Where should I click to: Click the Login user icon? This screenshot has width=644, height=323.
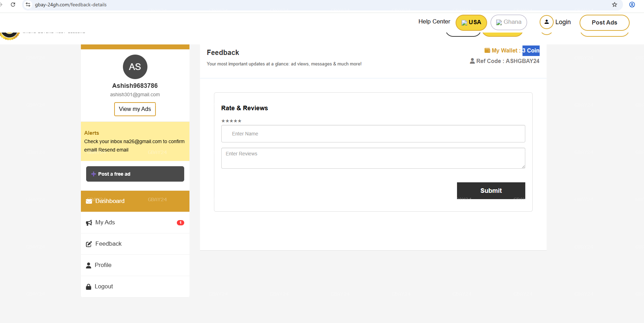click(546, 22)
